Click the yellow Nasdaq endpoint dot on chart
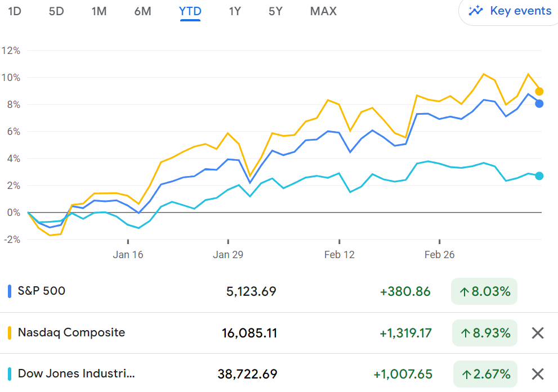This screenshot has height=392, width=558. (x=539, y=91)
